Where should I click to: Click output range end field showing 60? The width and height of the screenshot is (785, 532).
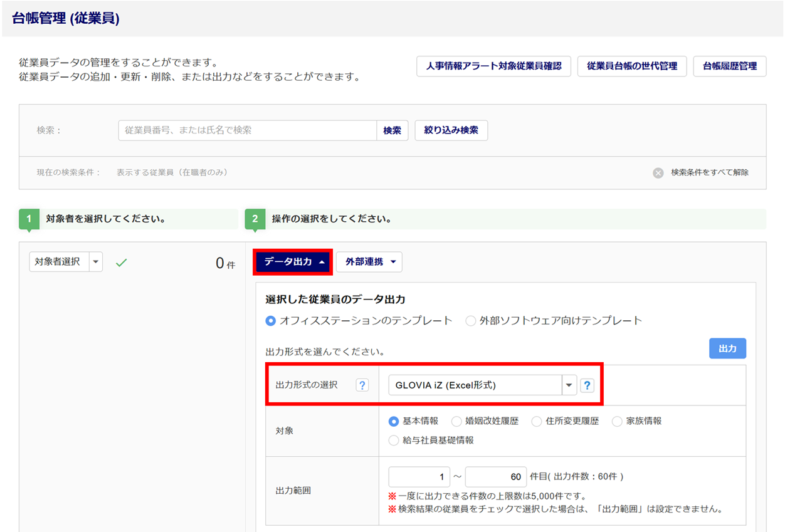click(495, 477)
